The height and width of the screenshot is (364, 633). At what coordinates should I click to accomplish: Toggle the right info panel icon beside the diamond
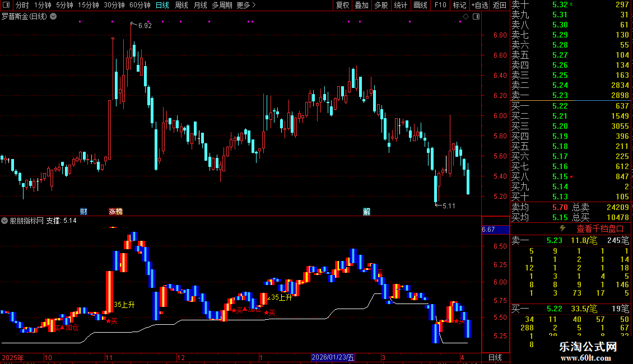[x=476, y=17]
